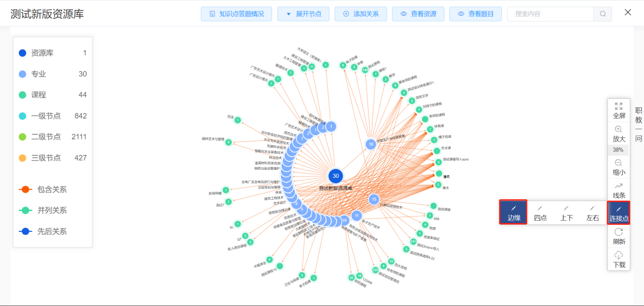Click the search magnifier icon
The width and height of the screenshot is (644, 306).
(602, 14)
